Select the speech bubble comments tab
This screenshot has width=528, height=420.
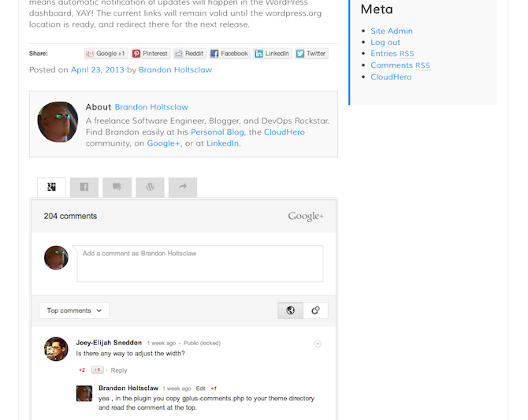click(117, 188)
